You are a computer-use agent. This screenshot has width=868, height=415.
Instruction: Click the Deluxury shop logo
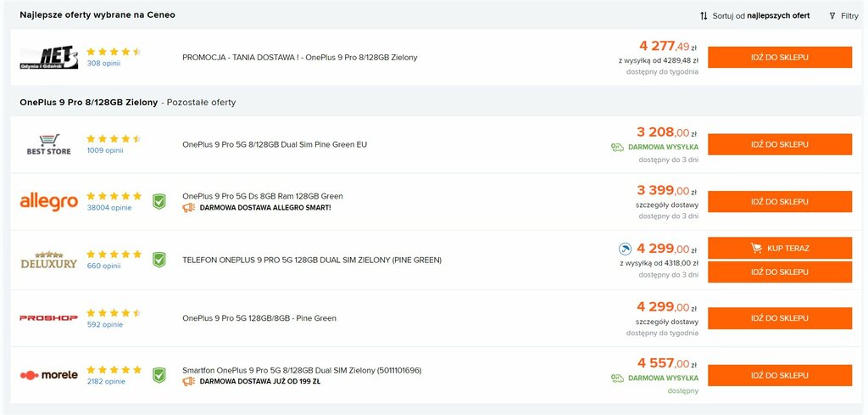[x=48, y=260]
